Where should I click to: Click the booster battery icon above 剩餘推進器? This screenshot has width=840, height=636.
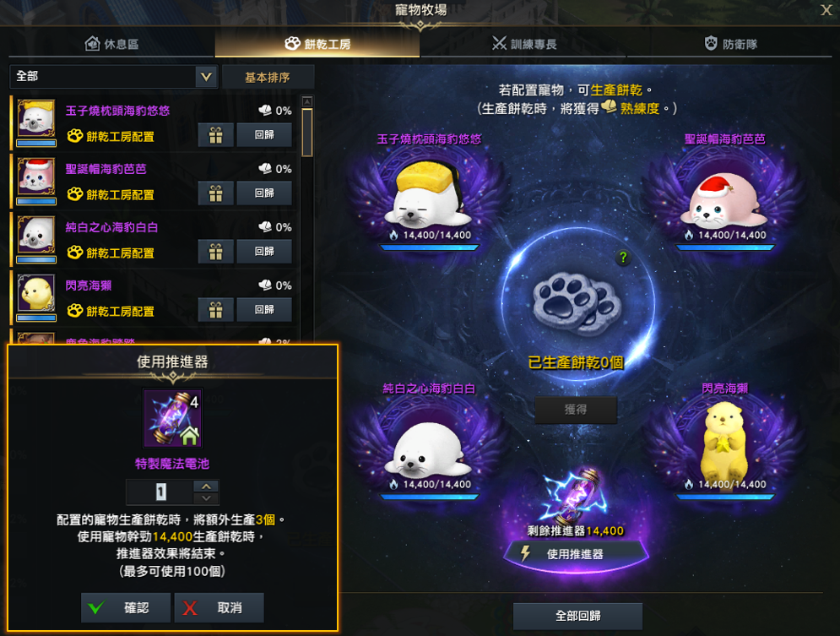576,496
